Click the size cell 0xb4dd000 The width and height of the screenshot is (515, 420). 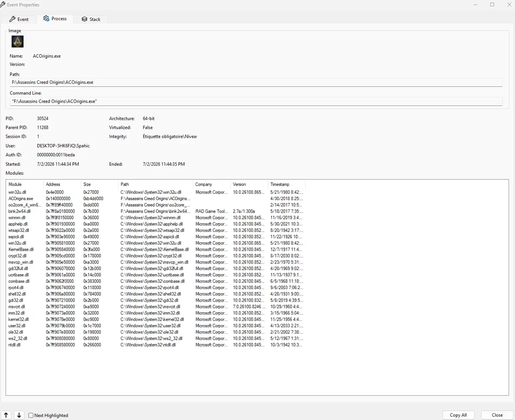coord(92,198)
